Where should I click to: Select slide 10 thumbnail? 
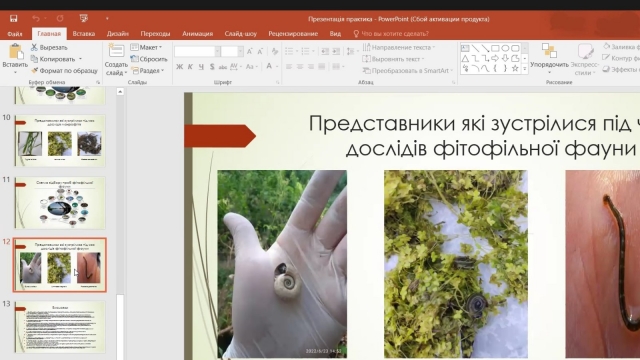pos(60,140)
